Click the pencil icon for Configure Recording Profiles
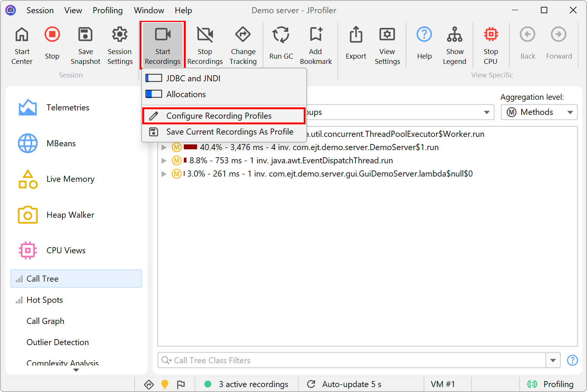This screenshot has width=587, height=392. tap(154, 116)
